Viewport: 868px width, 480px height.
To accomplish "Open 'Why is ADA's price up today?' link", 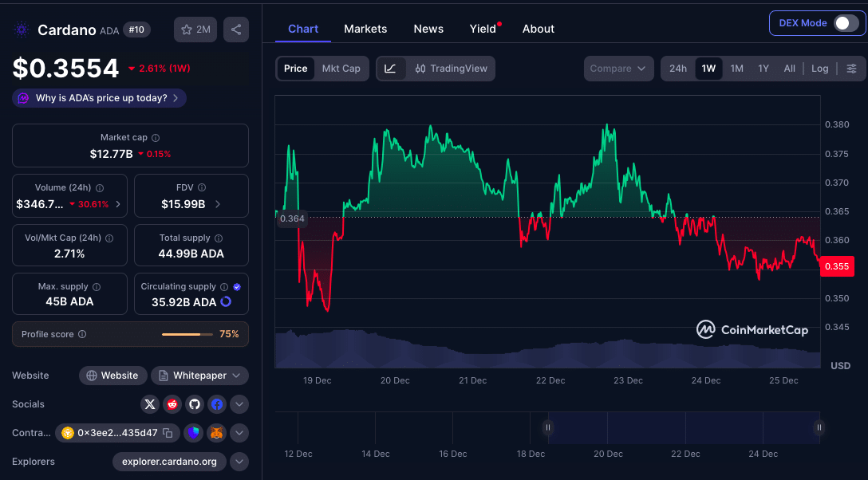I will [98, 97].
